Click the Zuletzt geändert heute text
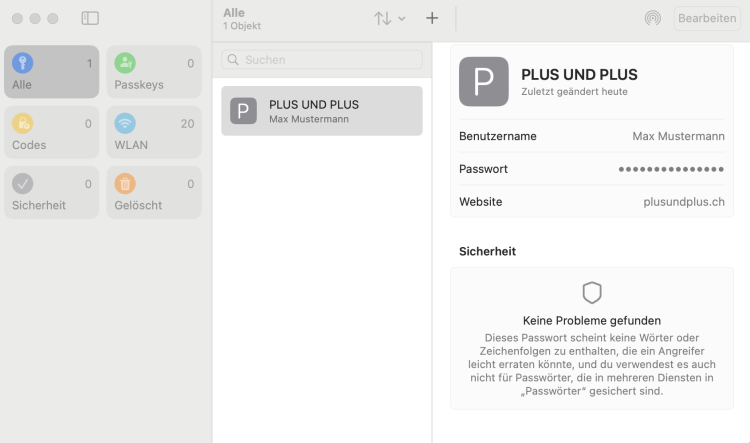 tap(574, 92)
